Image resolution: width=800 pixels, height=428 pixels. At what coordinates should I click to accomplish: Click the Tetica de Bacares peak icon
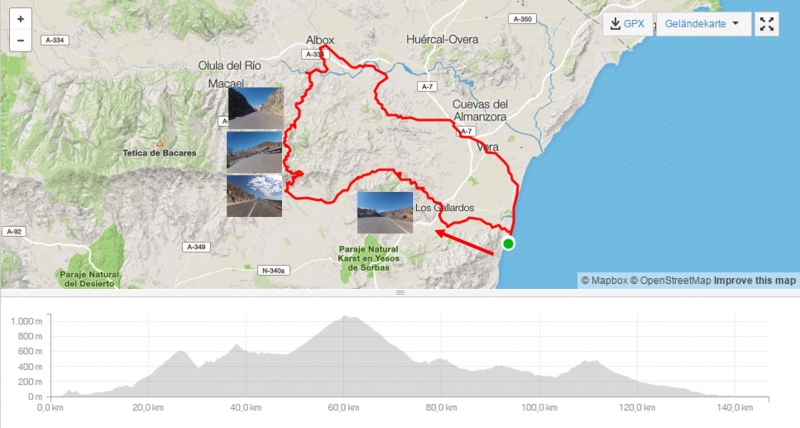point(160,144)
